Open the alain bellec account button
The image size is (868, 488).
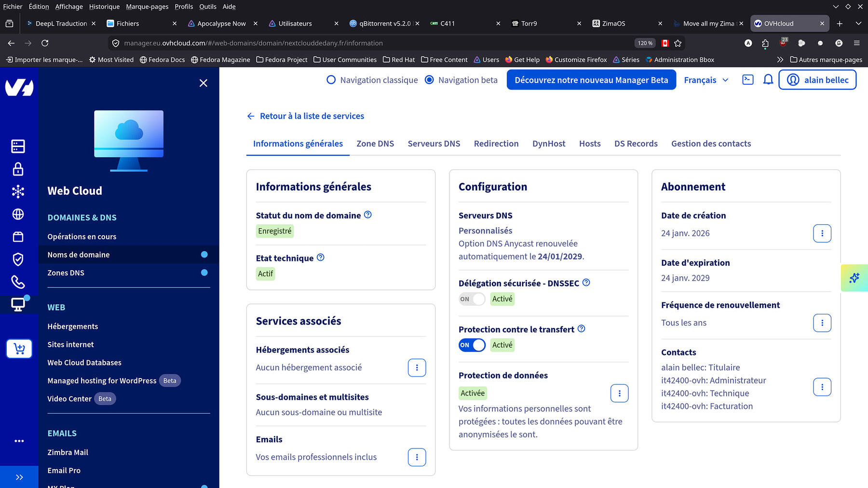tap(817, 80)
